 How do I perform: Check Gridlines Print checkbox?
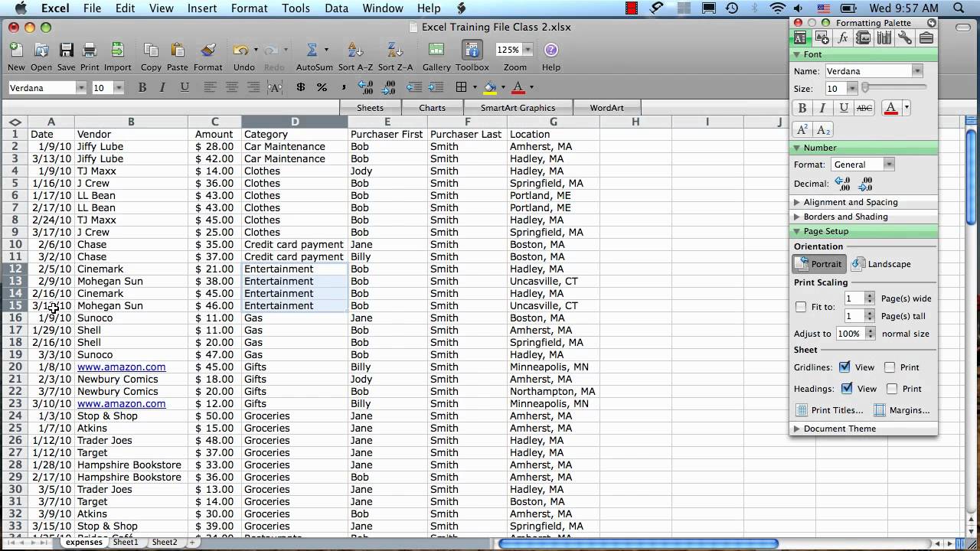coord(890,367)
